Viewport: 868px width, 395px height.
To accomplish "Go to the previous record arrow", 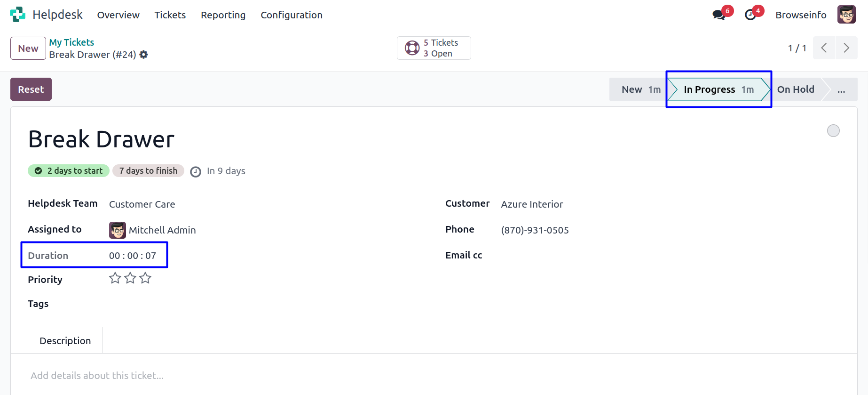I will pos(824,48).
